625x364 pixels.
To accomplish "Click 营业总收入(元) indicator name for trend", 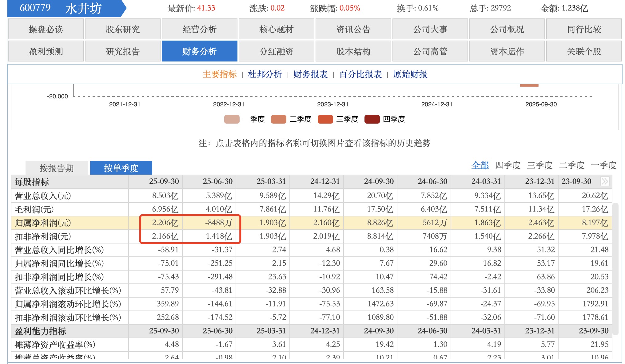I will (43, 196).
